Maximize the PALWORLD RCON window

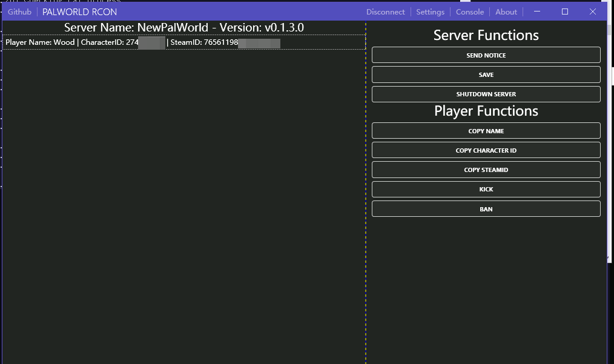point(565,12)
